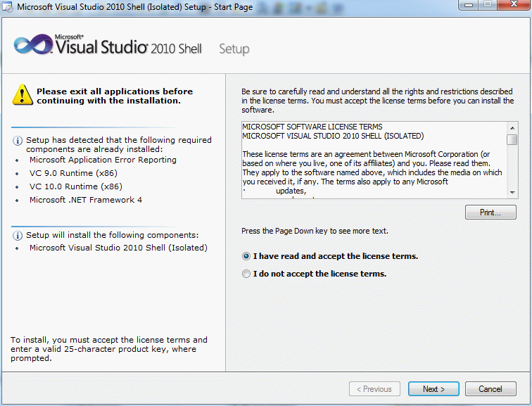Click 'Microsoft Visual Studio 2010 Shell (Isolated)' component
532x406 pixels.
pyautogui.click(x=118, y=248)
